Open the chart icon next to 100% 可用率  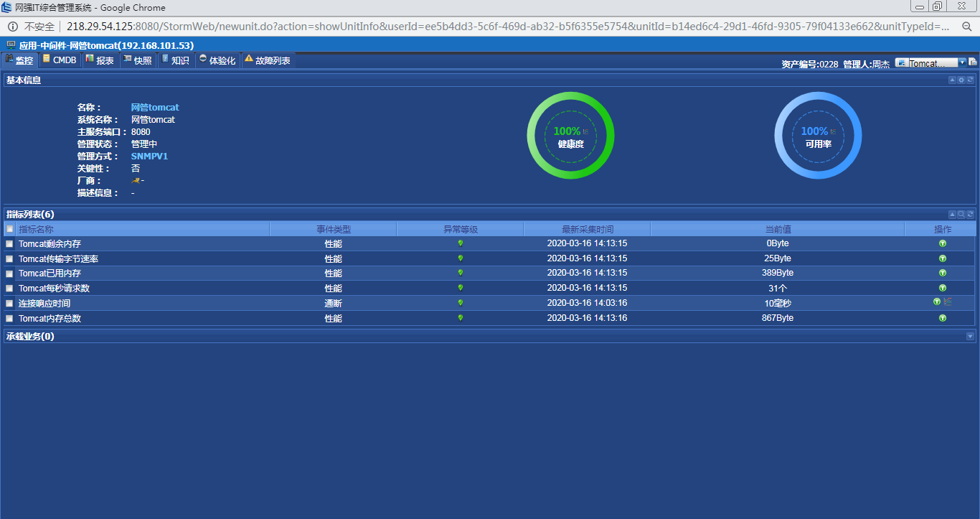click(833, 131)
